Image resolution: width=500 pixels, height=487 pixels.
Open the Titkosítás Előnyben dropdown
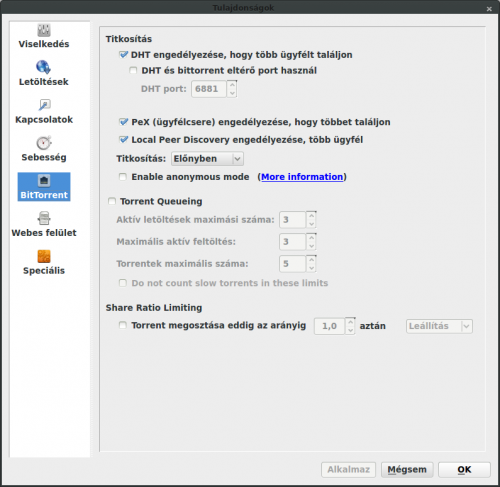point(207,159)
